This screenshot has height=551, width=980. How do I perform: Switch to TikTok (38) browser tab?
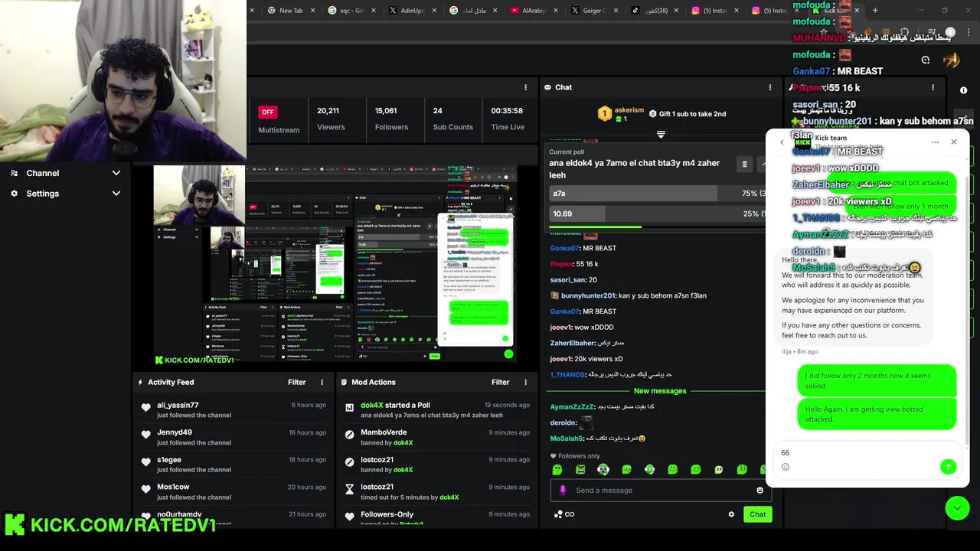tap(655, 10)
